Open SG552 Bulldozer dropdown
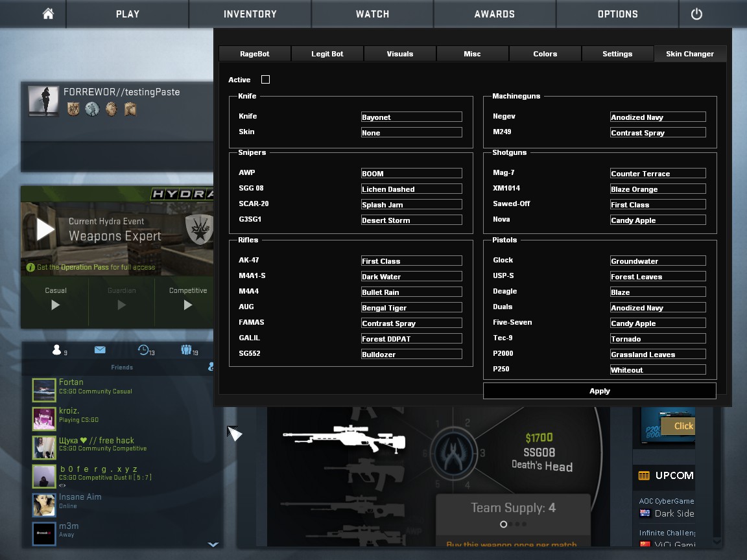747x560 pixels. point(412,355)
